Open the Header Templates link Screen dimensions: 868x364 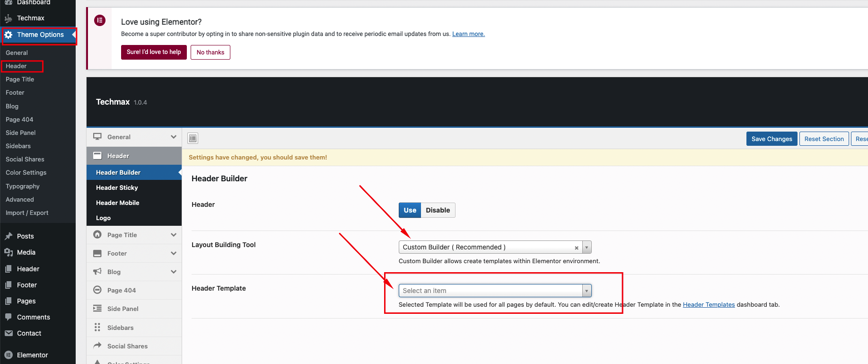(x=709, y=304)
